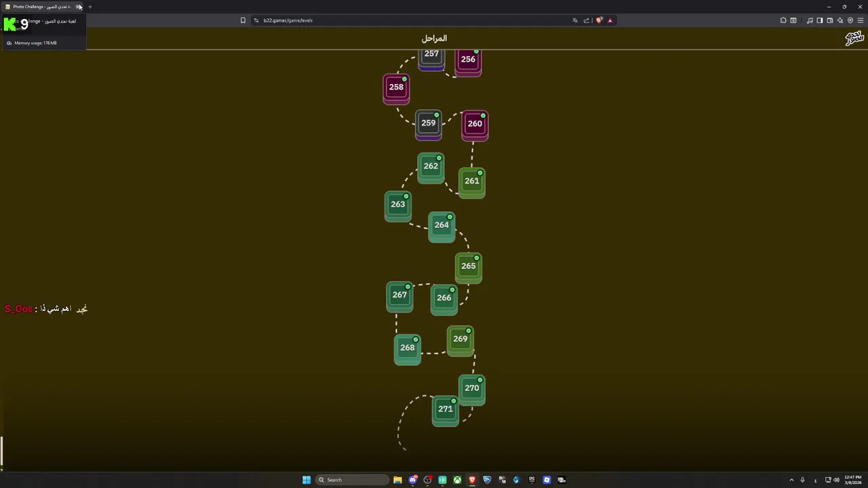868x488 pixels.
Task: Open Brave Wallet icon
Action: click(x=830, y=20)
